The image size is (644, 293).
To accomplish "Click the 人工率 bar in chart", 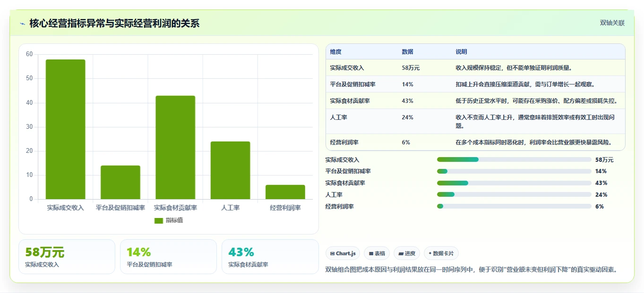I will pos(230,170).
